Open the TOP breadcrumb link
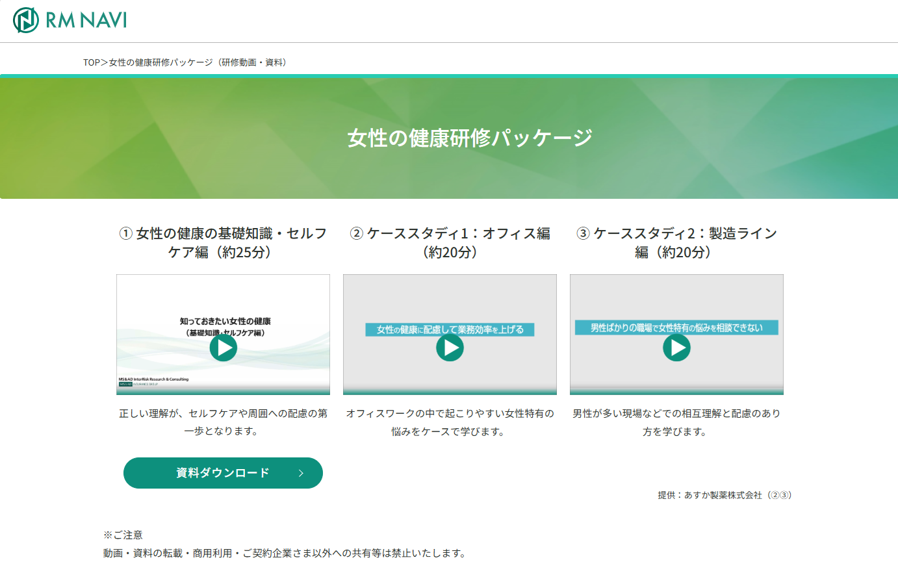898x588 pixels. 91,62
